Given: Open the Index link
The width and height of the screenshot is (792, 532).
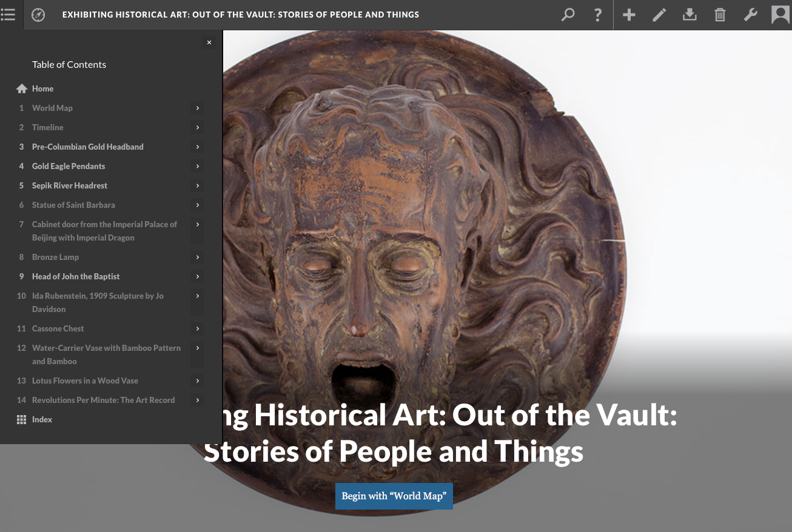Looking at the screenshot, I should [x=42, y=419].
